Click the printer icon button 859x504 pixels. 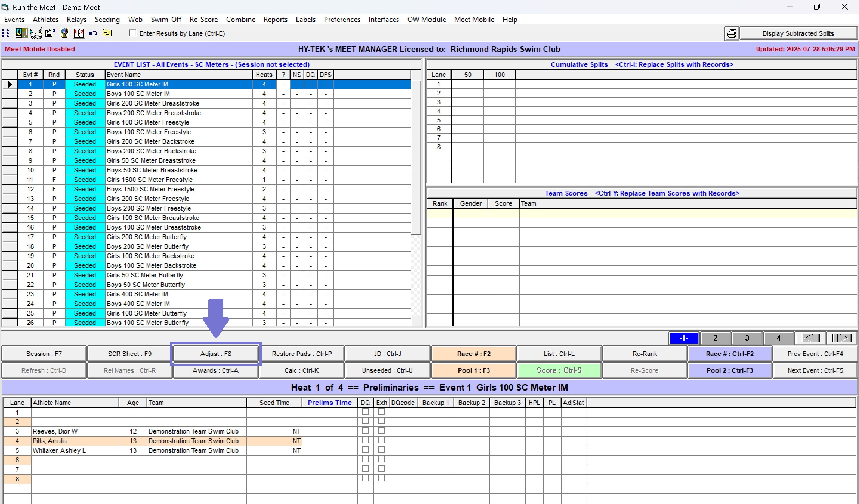pos(732,33)
